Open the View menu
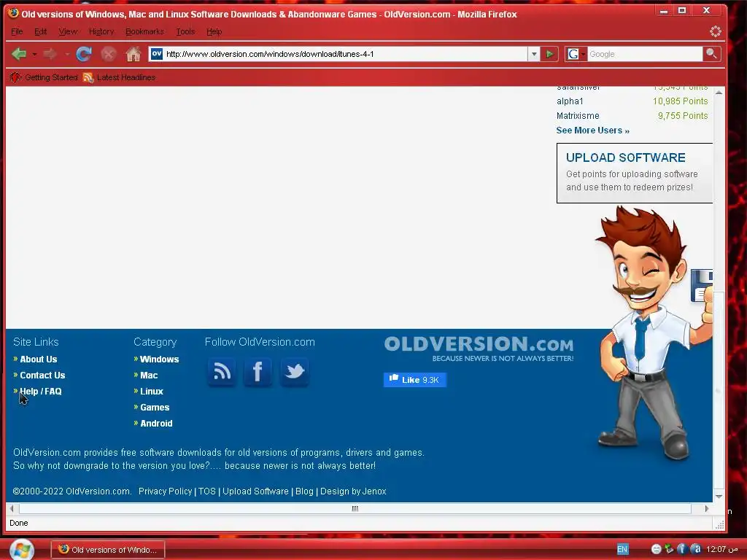 (x=68, y=31)
